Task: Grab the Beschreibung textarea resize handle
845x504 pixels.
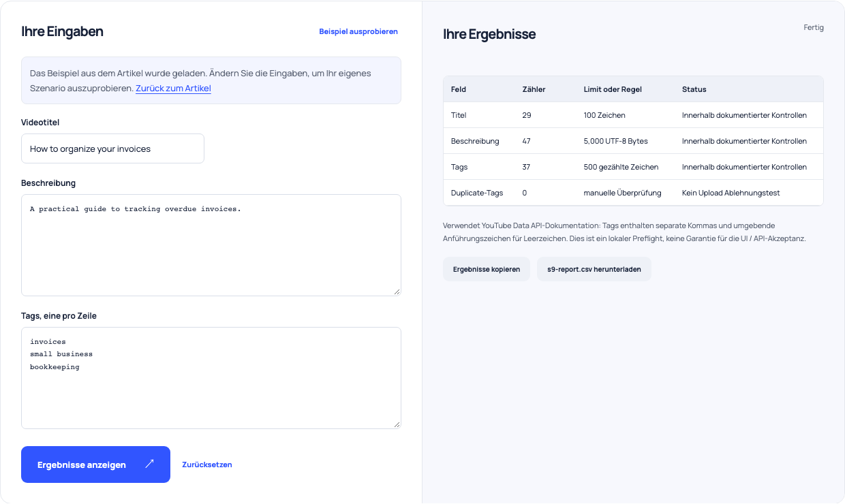Action: (x=397, y=292)
